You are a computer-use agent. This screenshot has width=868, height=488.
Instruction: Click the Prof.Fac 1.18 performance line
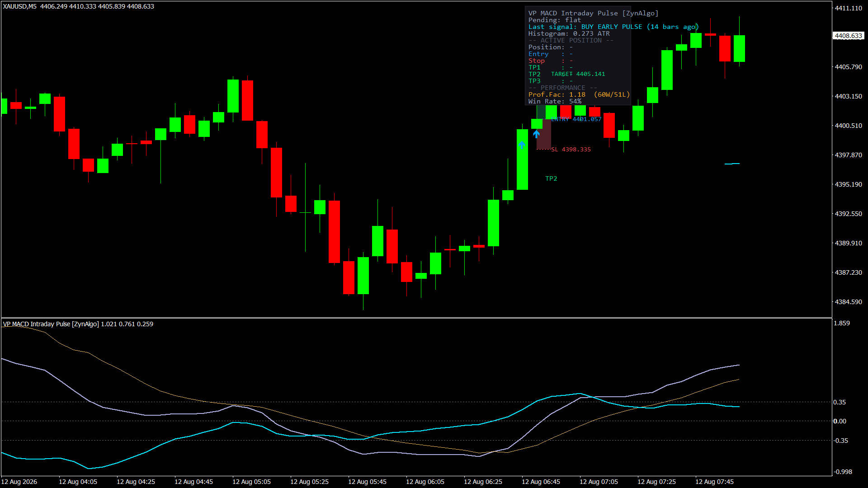[x=579, y=94]
